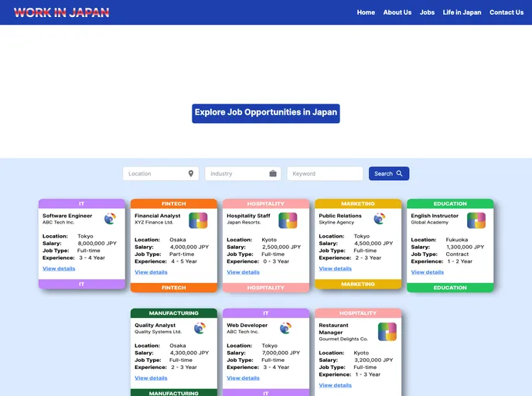The height and width of the screenshot is (396, 532).
Task: View details for English Instructor job
Action: coord(427,272)
